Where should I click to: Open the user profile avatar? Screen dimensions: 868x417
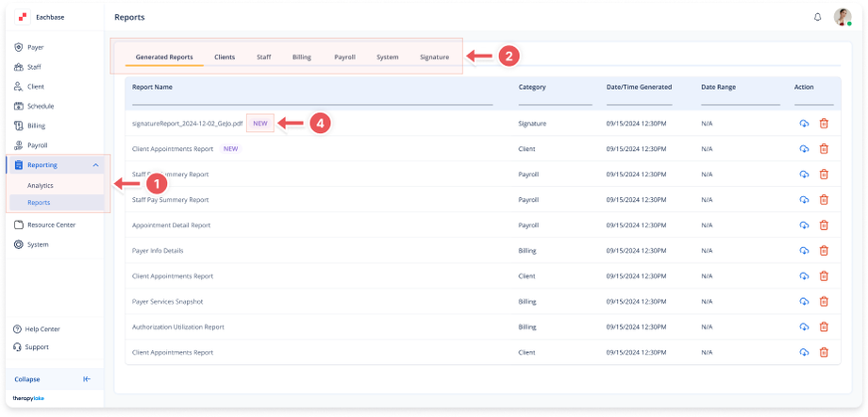point(843,17)
